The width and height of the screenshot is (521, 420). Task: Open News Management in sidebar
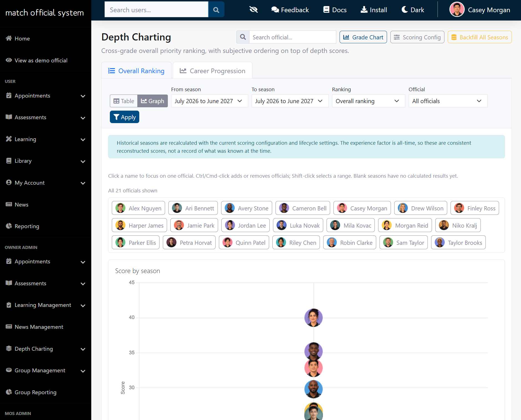[45, 327]
